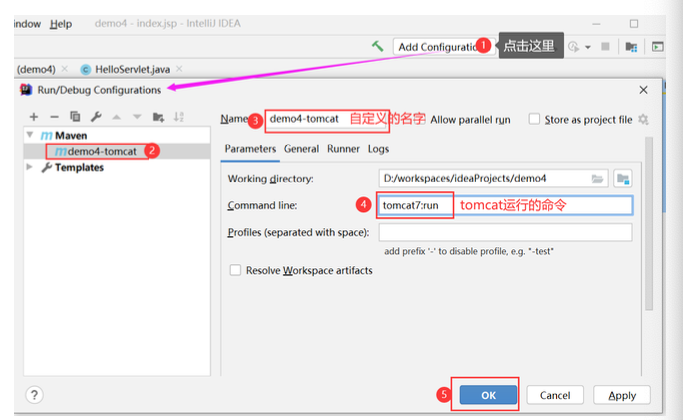
Task: Click the Name input field
Action: click(x=327, y=119)
